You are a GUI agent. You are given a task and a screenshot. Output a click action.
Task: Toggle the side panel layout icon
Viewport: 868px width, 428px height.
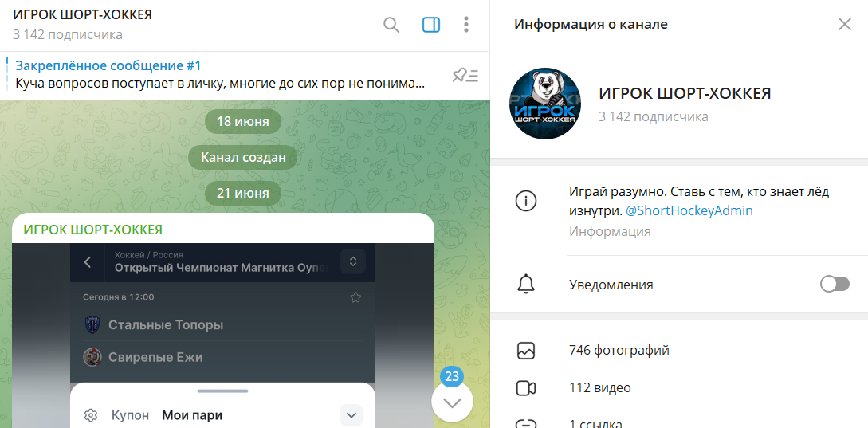coord(430,25)
